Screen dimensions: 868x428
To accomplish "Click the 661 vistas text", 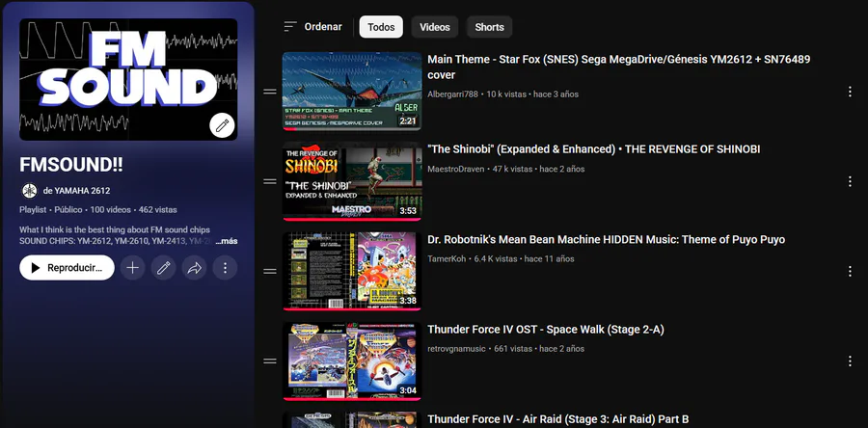I will tap(513, 348).
